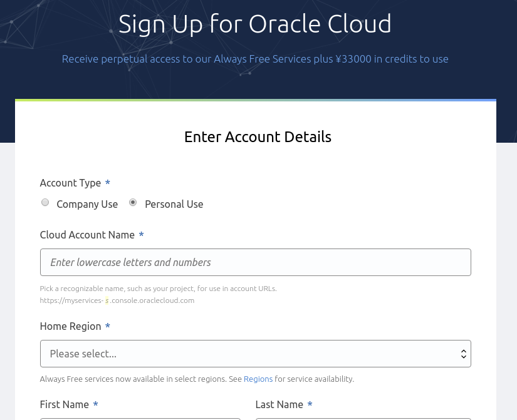This screenshot has width=517, height=420.
Task: Click the 'Enter Account Details' heading
Action: [258, 136]
